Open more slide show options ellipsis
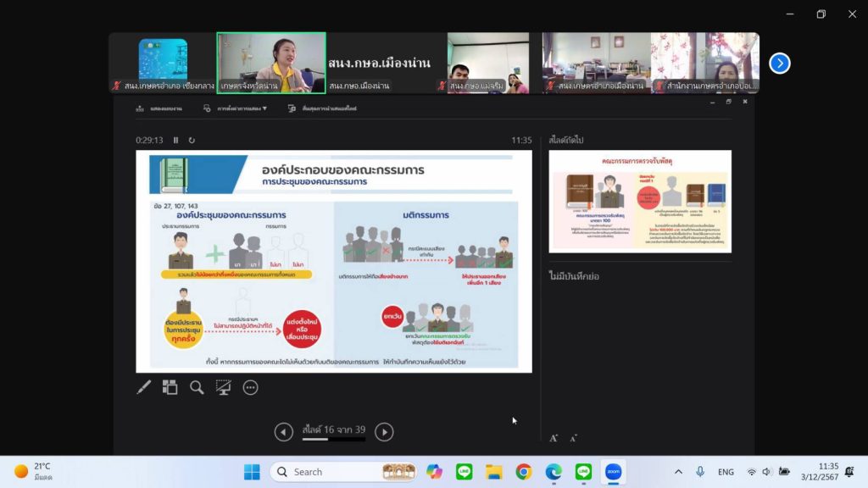868x488 pixels. 250,387
